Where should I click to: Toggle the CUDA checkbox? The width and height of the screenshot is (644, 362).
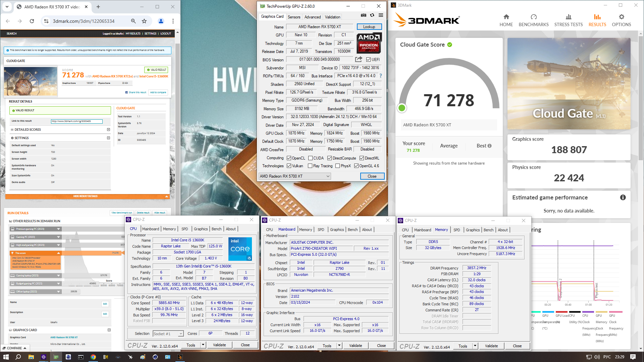(x=310, y=158)
